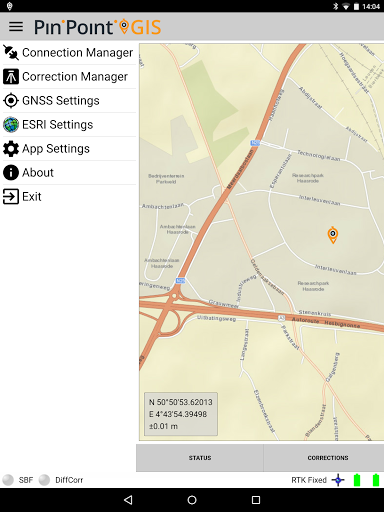Tap the coordinates readout box
The image size is (384, 512).
point(181,414)
